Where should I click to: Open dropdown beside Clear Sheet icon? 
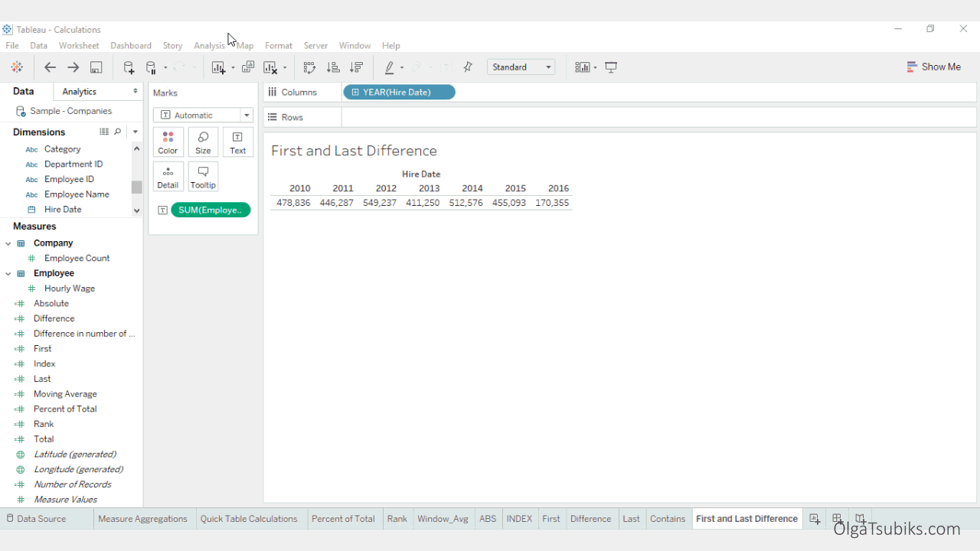click(x=285, y=67)
